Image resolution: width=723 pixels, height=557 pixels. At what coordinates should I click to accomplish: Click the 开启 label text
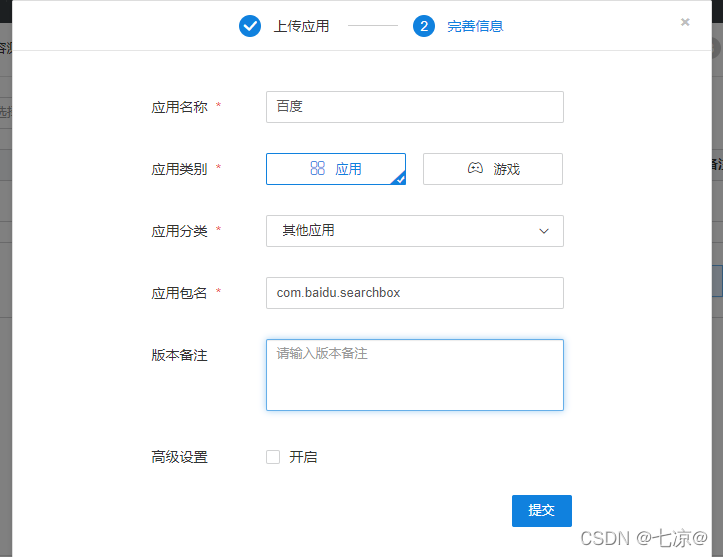[303, 457]
